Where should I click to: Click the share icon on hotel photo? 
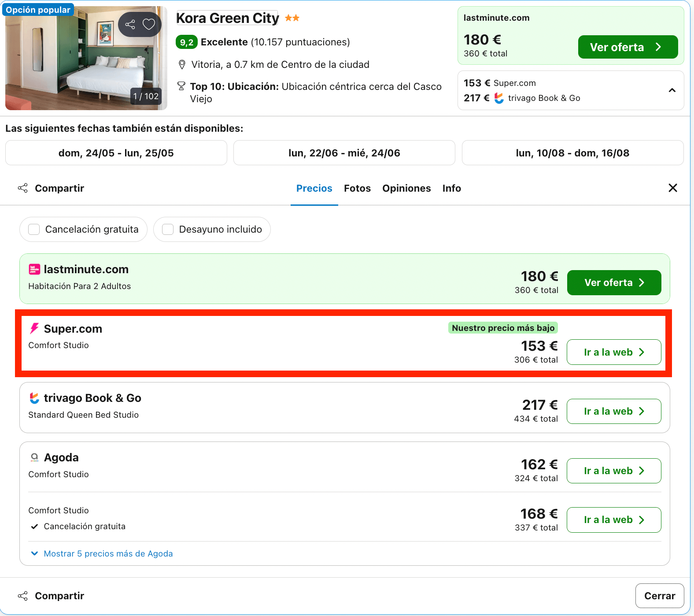(x=130, y=24)
